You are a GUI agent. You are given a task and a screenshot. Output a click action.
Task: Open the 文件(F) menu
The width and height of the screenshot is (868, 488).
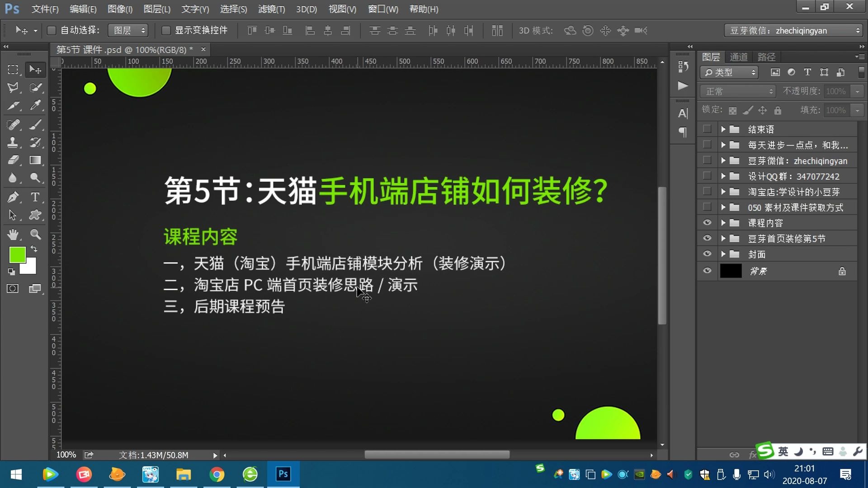(45, 9)
